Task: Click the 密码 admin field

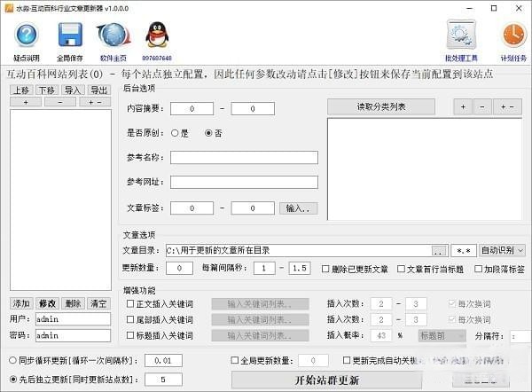Action: 73,335
